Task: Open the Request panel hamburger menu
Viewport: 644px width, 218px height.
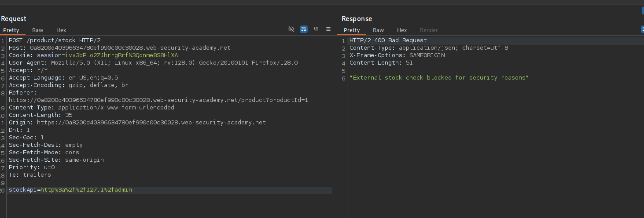Action: pyautogui.click(x=328, y=29)
